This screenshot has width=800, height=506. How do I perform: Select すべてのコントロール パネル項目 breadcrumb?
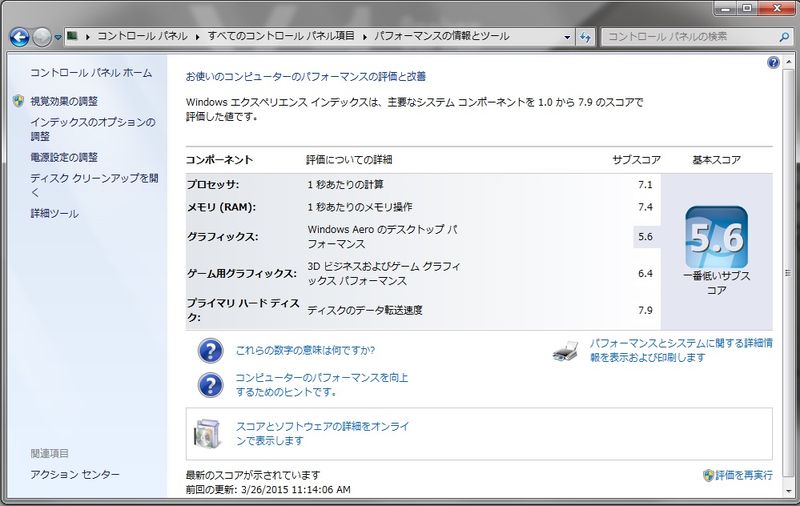point(281,36)
